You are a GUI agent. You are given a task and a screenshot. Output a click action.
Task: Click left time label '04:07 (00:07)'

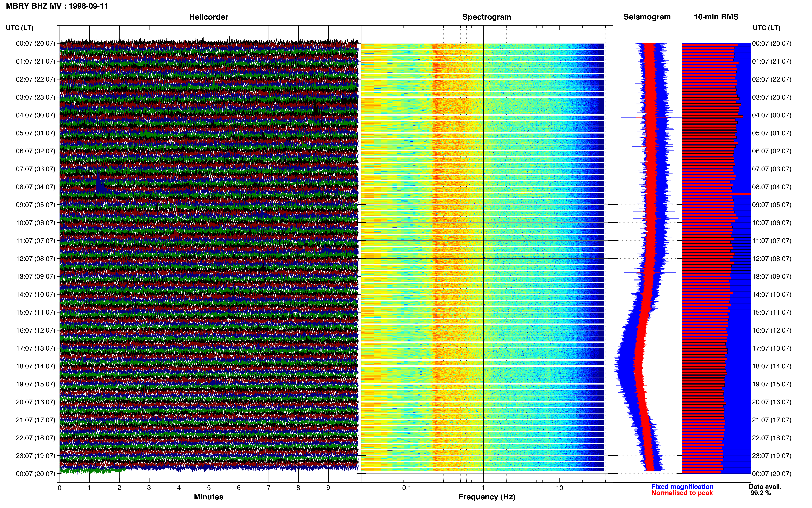point(36,115)
